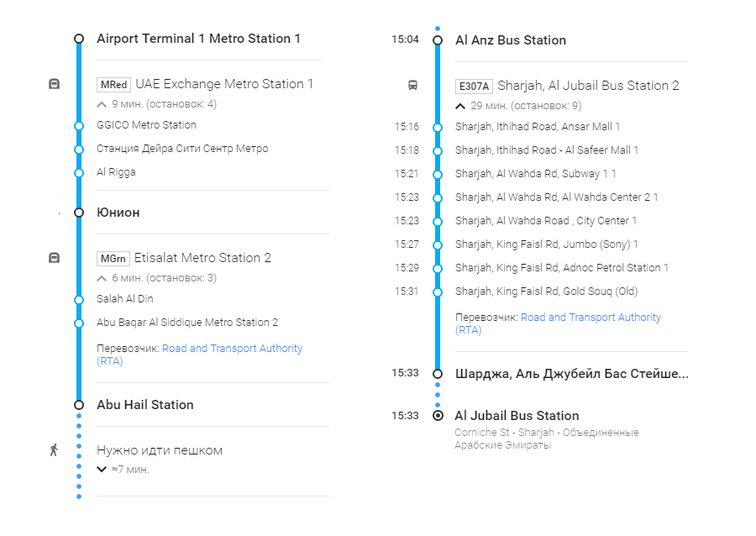Collapse the 29 min, 9 stops list

[x=459, y=107]
